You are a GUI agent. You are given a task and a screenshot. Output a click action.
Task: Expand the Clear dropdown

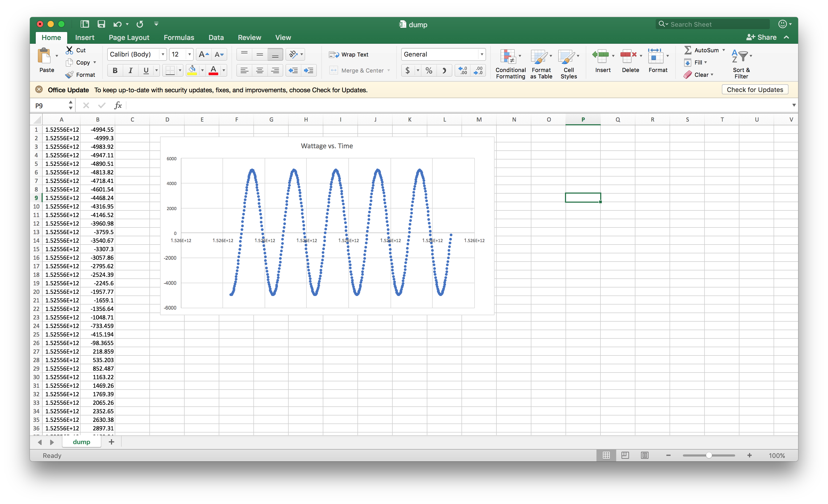[x=712, y=75]
